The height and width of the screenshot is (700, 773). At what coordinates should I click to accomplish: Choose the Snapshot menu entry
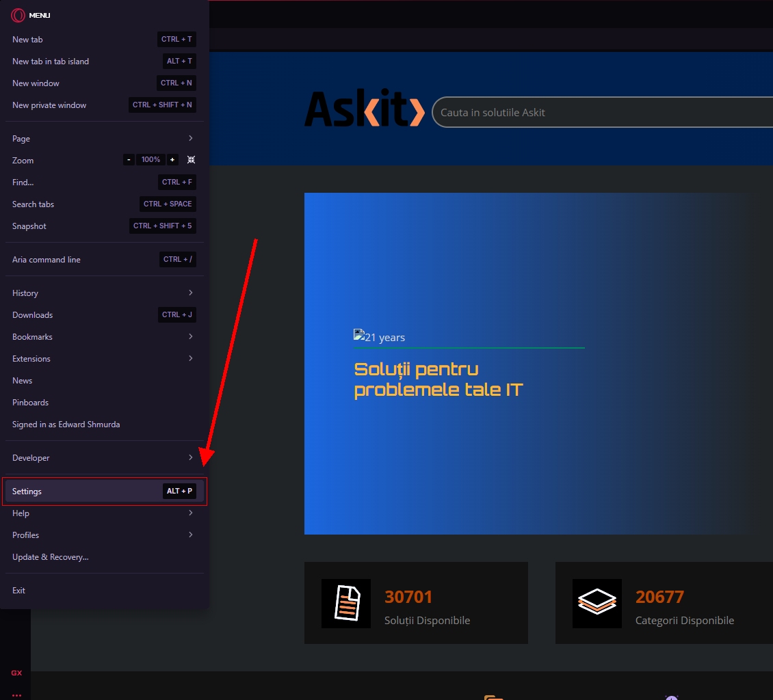click(x=29, y=226)
